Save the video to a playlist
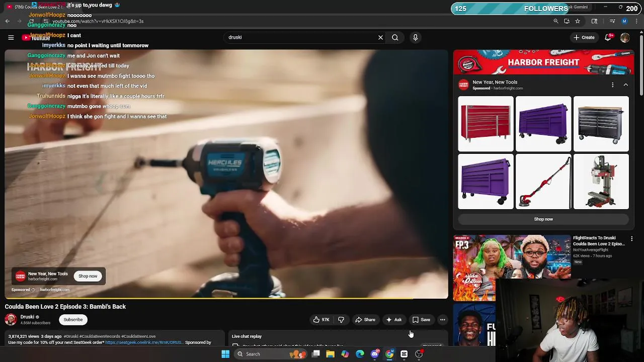This screenshot has height=362, width=644. (x=421, y=320)
